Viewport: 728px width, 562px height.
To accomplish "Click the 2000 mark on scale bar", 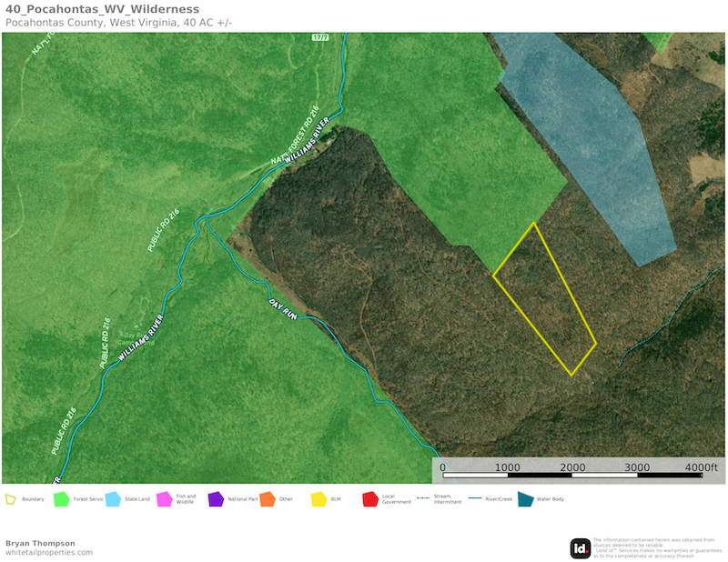I will click(x=571, y=467).
